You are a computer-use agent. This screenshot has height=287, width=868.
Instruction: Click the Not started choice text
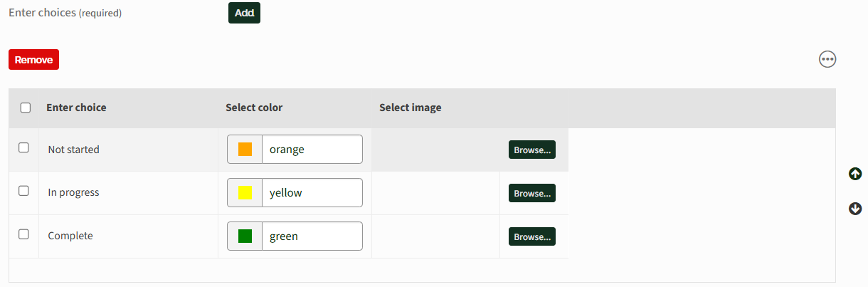coord(74,150)
